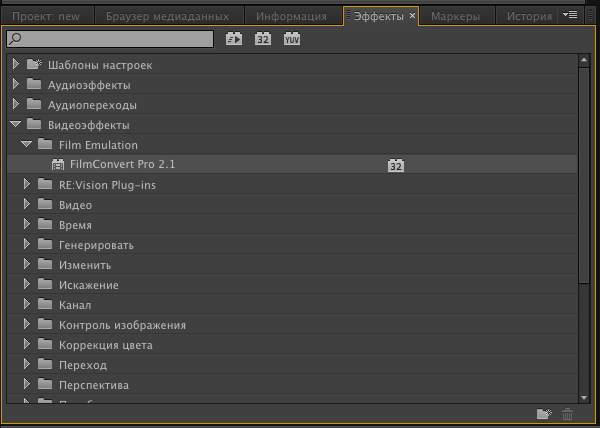The image size is (600, 428).
Task: Click the Delete trash icon
Action: pos(568,414)
